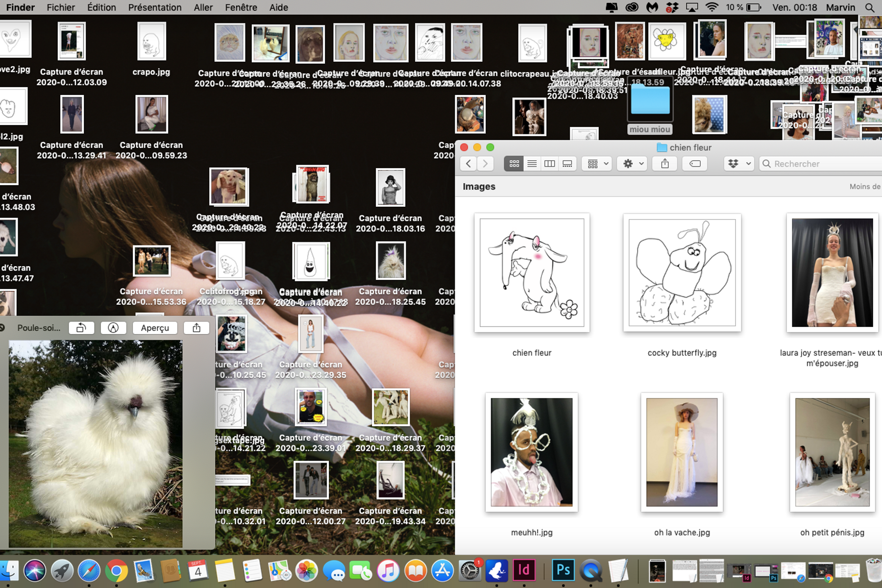
Task: Switch Finder to column view
Action: coord(549,164)
